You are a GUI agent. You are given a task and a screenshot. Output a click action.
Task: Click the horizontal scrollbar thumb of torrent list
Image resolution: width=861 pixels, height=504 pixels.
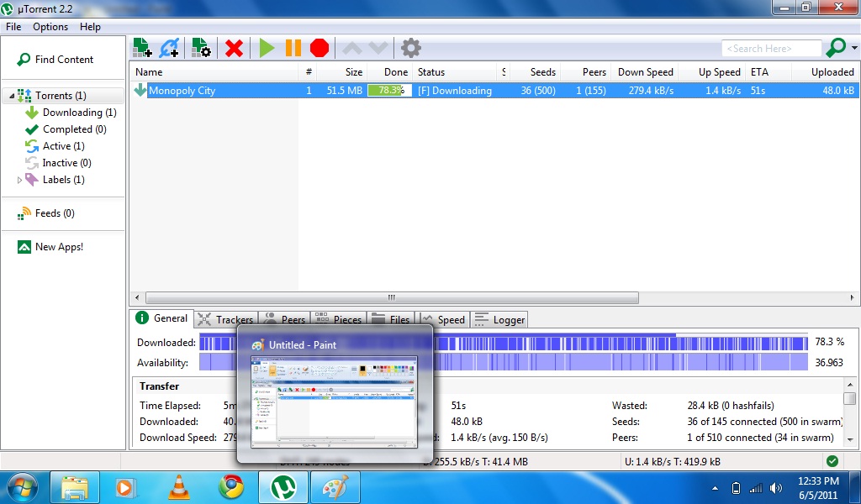point(392,298)
